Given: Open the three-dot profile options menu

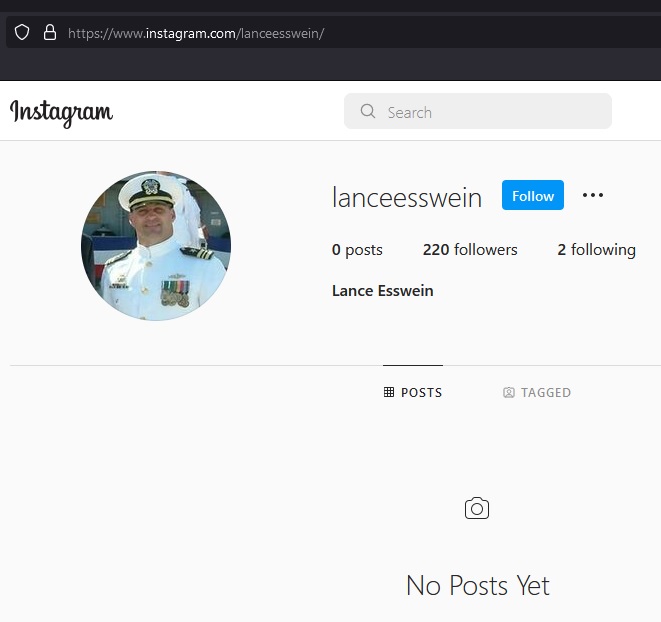Looking at the screenshot, I should pyautogui.click(x=593, y=196).
